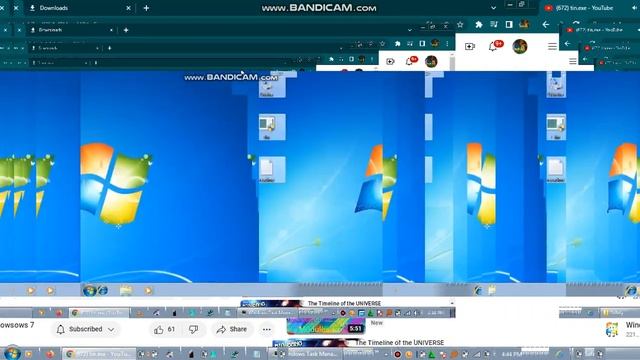
Task: Bookmark the page using the largest star icon
Action: 460,24
